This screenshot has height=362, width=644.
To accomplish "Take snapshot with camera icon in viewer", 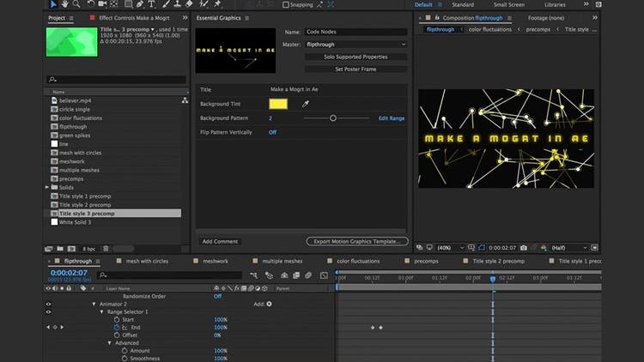I will pos(523,247).
